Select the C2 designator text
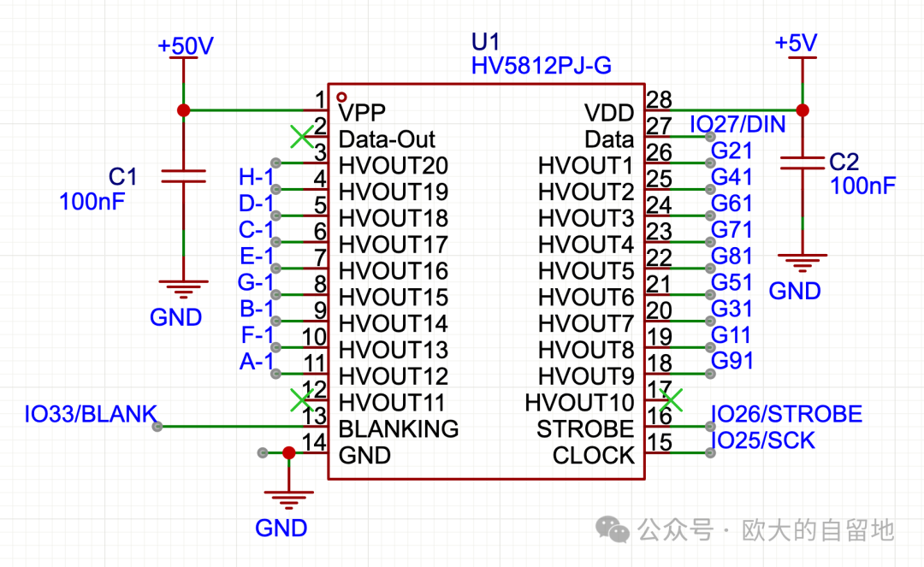Viewport: 924px width, 567px height. [x=844, y=162]
